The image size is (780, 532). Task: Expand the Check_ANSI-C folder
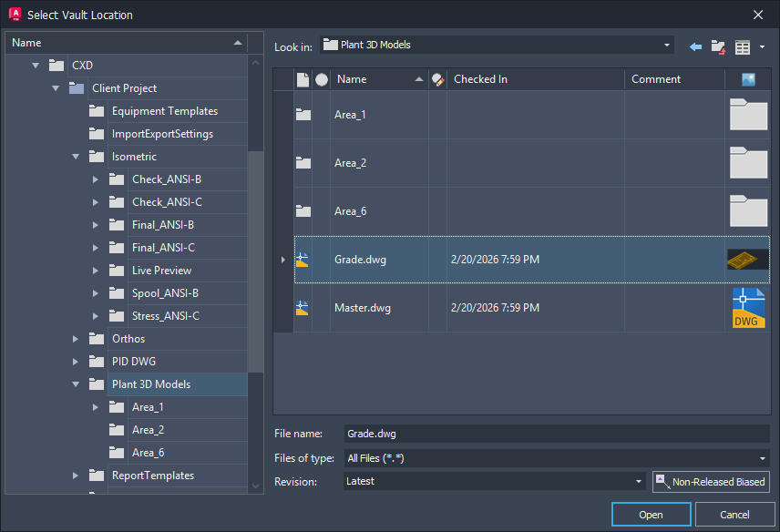[x=95, y=202]
